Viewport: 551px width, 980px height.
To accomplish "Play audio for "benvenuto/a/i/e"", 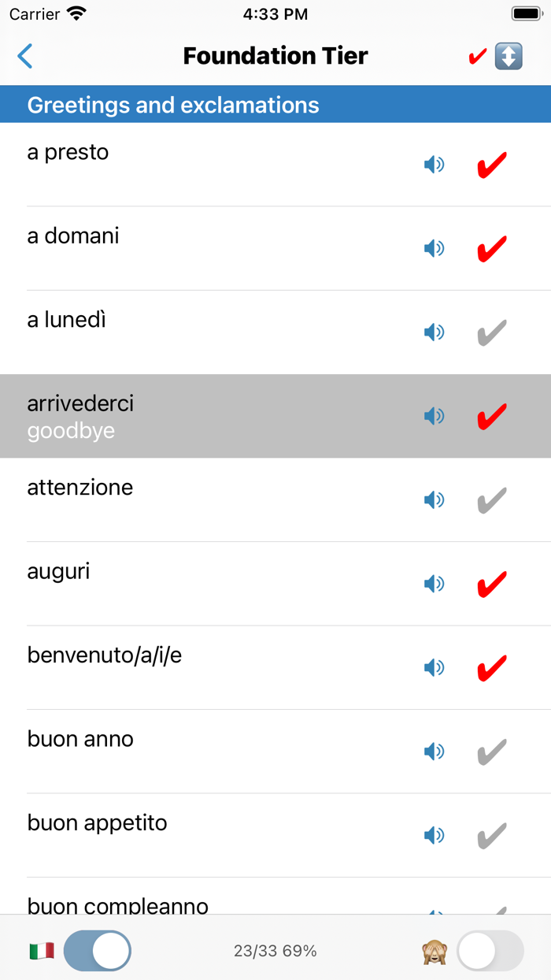I will [434, 667].
